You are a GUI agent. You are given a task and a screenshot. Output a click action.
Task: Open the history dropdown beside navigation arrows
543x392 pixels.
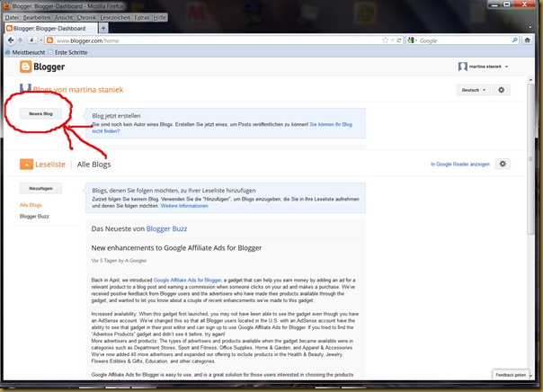click(40, 40)
